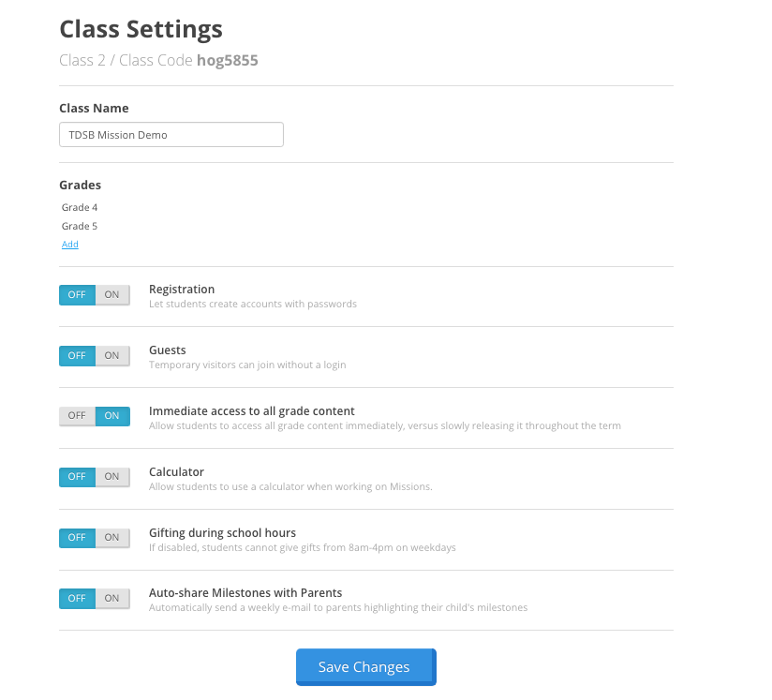The height and width of the screenshot is (700, 772).
Task: Click the Save Changes button
Action: pos(365,666)
